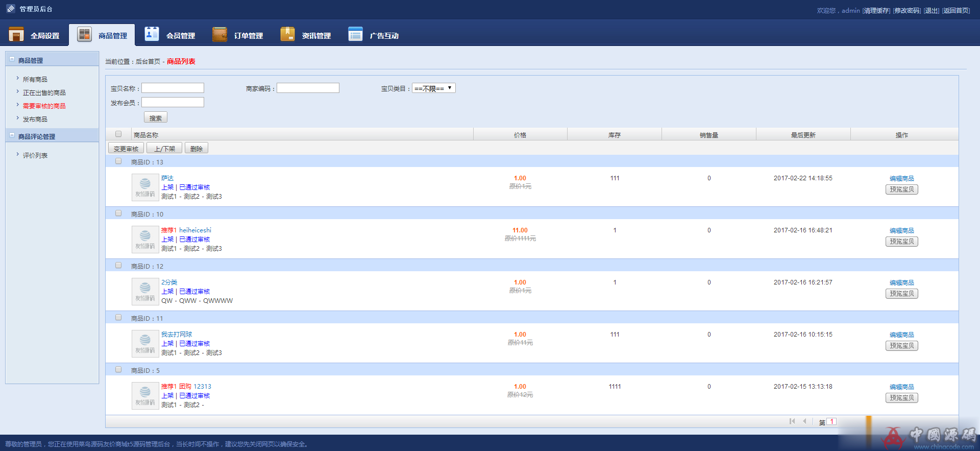The height and width of the screenshot is (451, 980).
Task: Open 需要审核的商品 in the sidebar
Action: click(44, 106)
